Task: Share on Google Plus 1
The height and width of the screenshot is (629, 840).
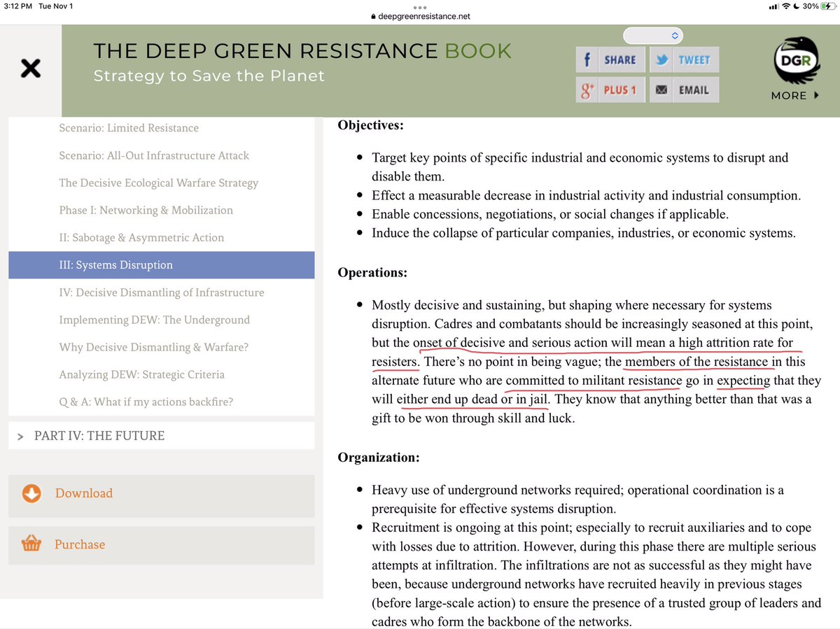Action: (x=610, y=90)
